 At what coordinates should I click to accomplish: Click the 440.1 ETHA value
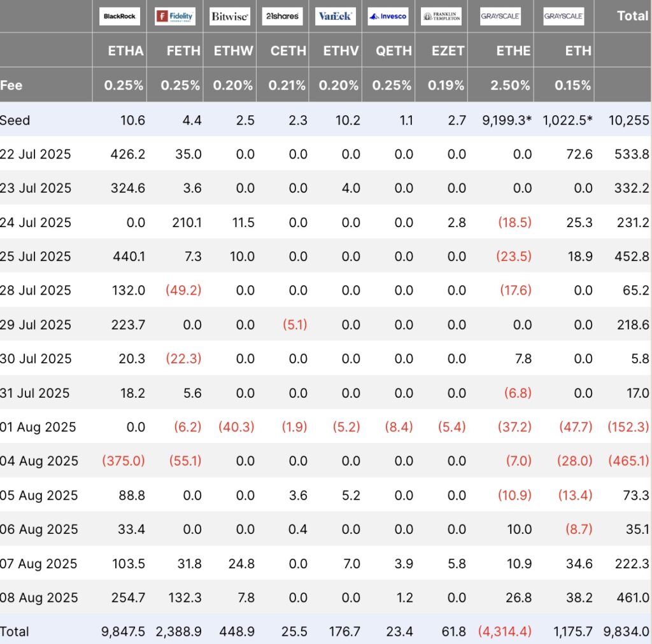(129, 256)
